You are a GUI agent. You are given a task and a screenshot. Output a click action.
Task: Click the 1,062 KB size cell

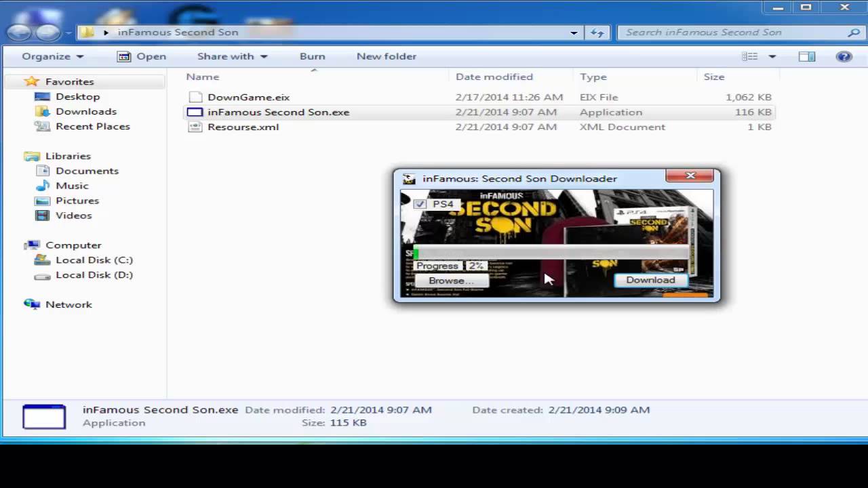[749, 97]
